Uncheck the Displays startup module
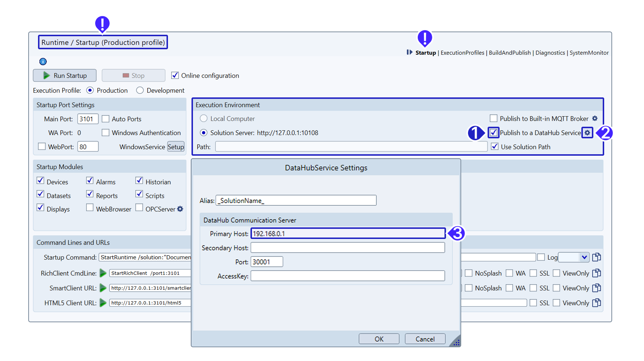Viewport: 644px width, 361px height. (41, 207)
